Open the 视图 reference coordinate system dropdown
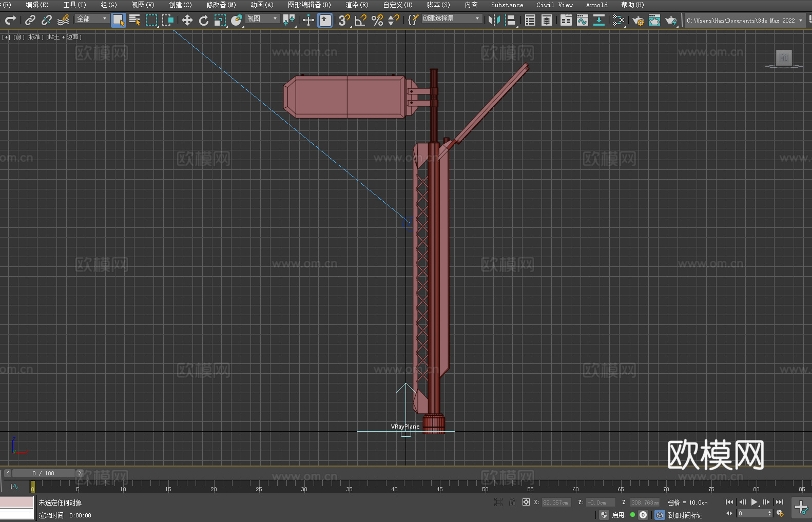Viewport: 812px width, 522px height. click(262, 19)
